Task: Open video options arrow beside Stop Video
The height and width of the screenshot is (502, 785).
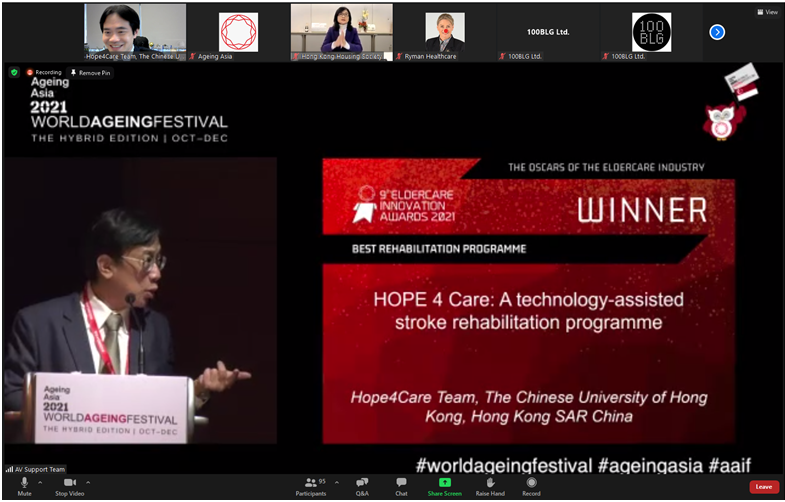Action: (88, 482)
